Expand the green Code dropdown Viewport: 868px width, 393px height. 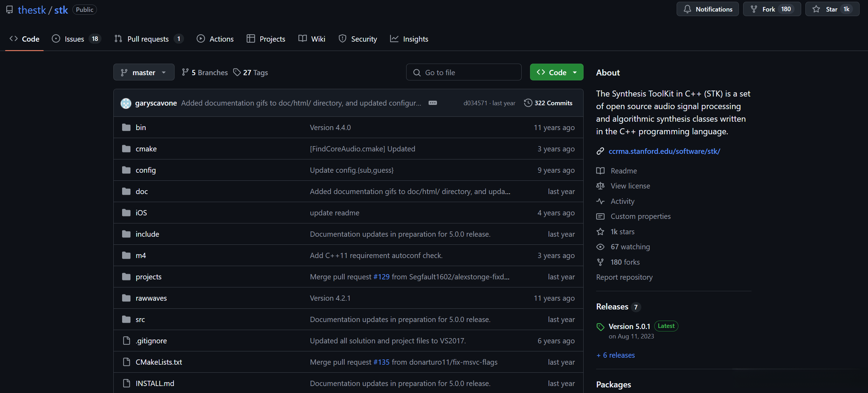coord(557,72)
